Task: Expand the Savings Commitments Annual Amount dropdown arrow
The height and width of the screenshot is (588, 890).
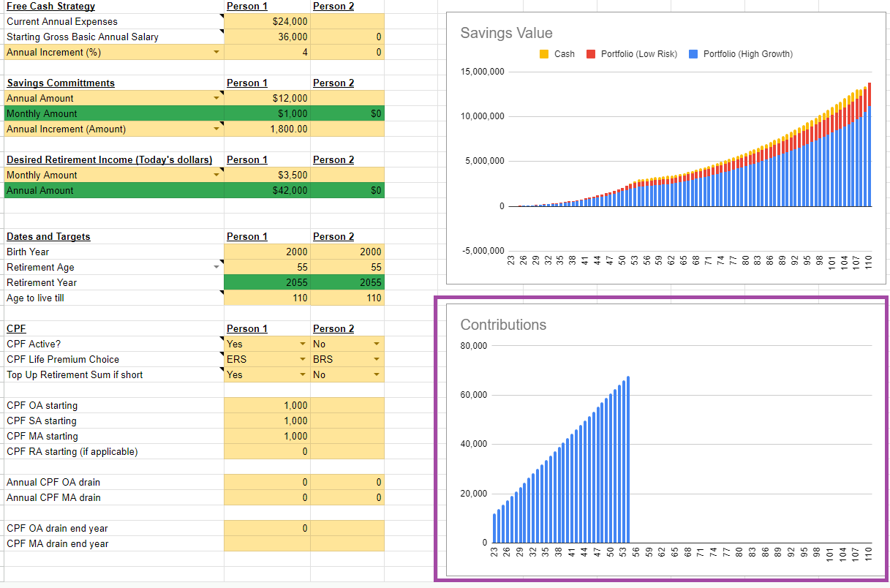Action: coord(216,99)
